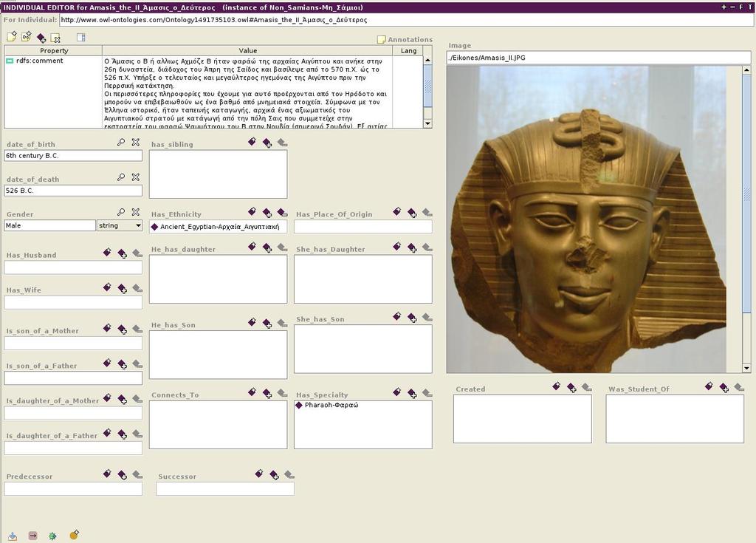
Task: Add existing instance to Was_Student_Of
Action: point(724,388)
